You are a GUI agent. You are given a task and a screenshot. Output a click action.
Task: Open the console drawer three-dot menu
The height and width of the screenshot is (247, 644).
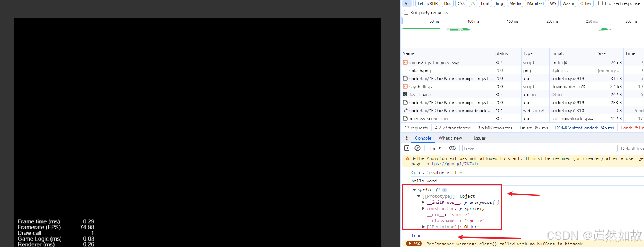(406, 138)
